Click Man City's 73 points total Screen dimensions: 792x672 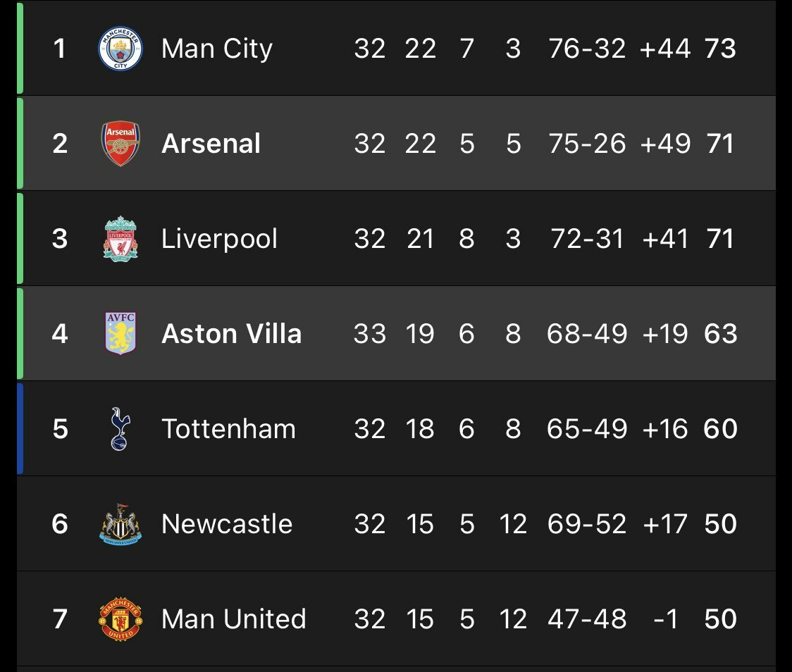click(720, 49)
